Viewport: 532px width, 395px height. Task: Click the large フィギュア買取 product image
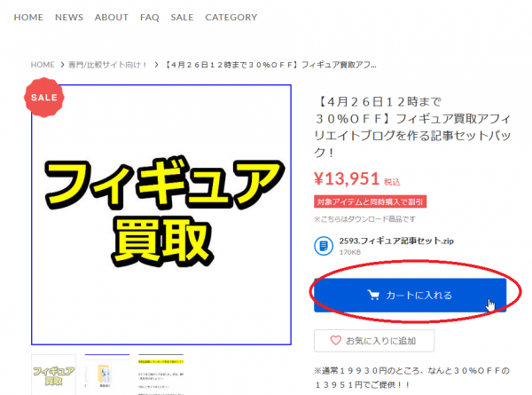click(x=161, y=213)
